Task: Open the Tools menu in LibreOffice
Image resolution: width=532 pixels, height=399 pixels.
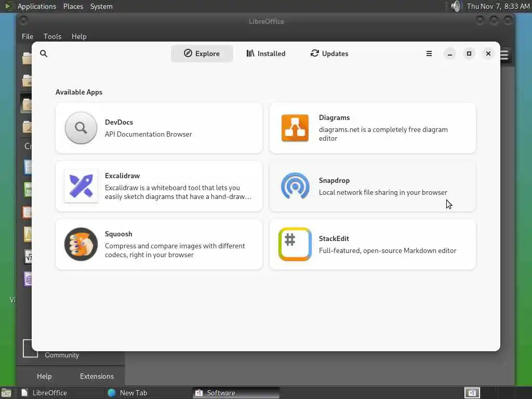Action: [52, 36]
